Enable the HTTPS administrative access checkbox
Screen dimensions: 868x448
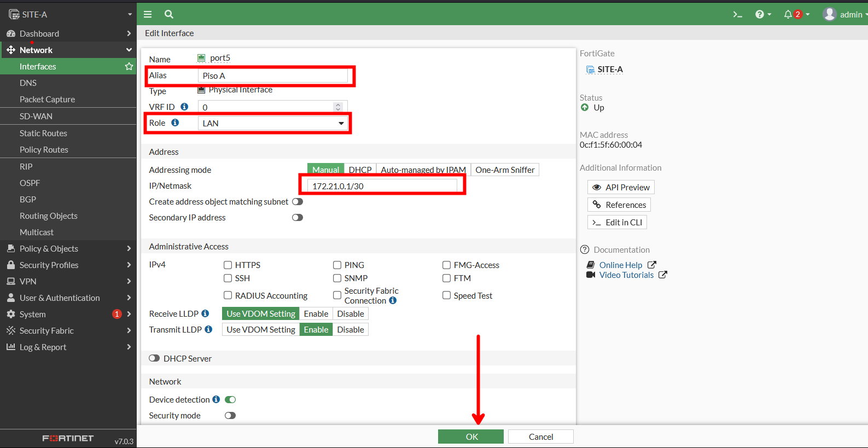[228, 265]
